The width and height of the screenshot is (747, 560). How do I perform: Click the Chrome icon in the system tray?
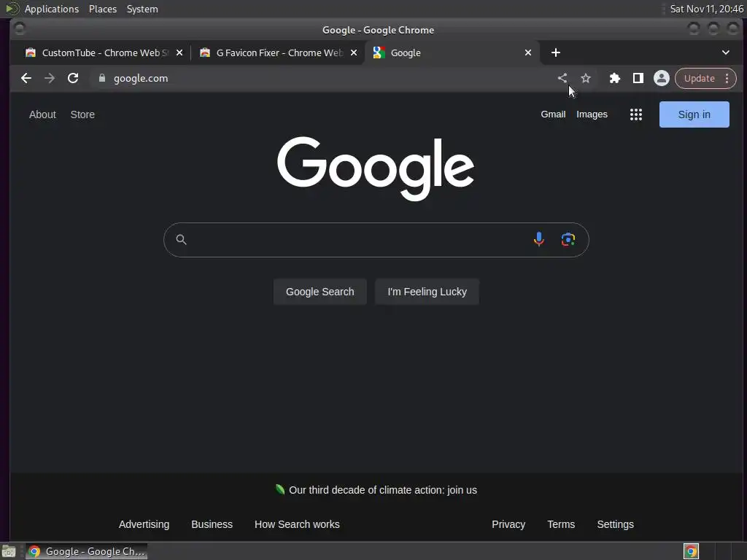tap(691, 551)
